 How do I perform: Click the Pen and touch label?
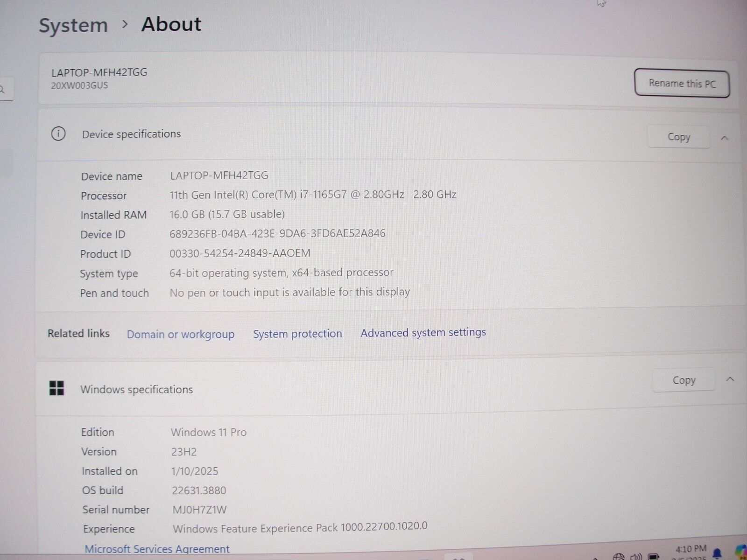point(114,293)
